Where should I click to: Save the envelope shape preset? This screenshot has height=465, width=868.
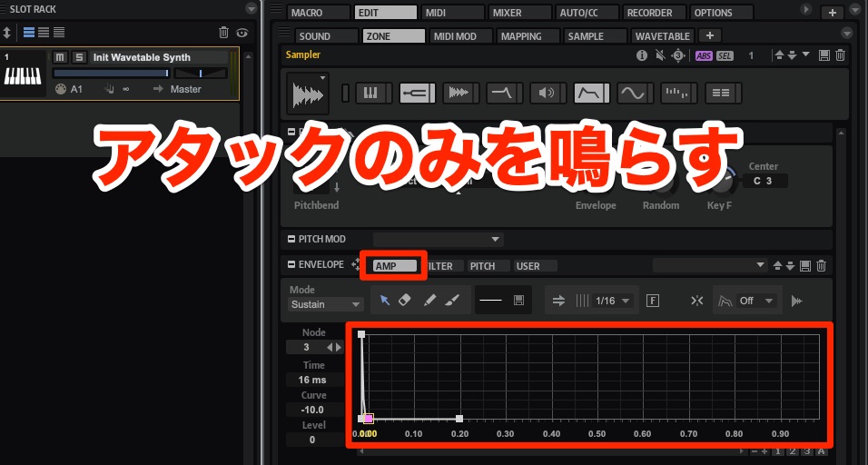point(518,300)
